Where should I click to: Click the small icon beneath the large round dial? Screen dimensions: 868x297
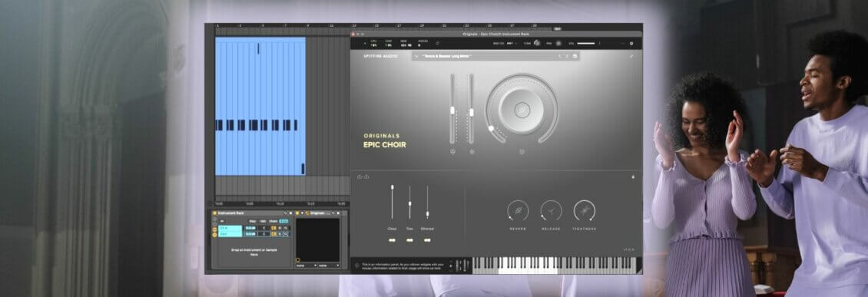(522, 151)
